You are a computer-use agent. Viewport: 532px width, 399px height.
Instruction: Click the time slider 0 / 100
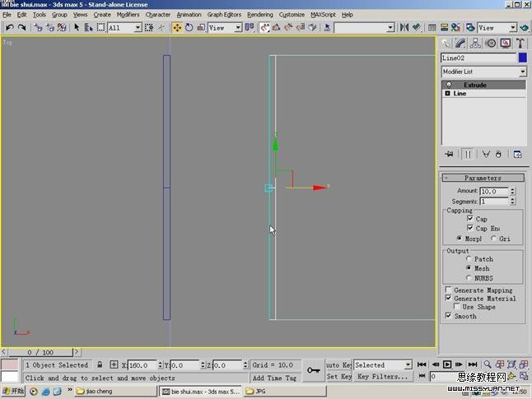click(x=40, y=352)
